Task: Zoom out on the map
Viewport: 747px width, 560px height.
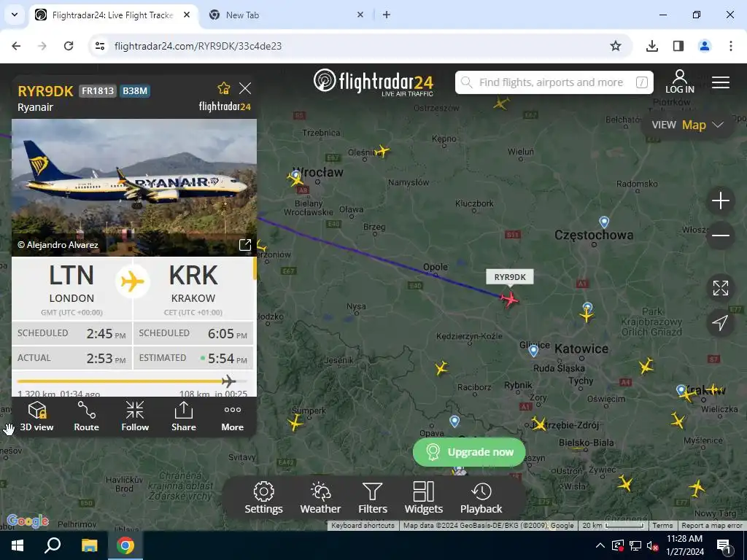Action: 720,236
